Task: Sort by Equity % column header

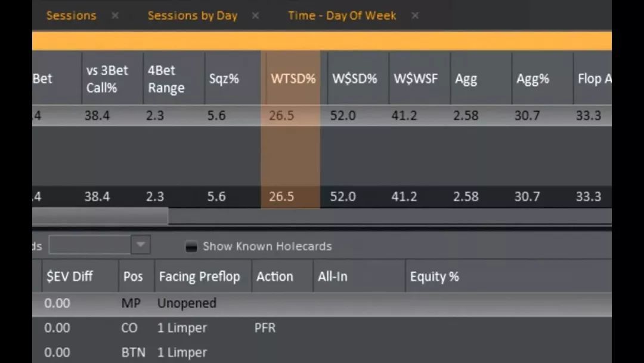Action: pyautogui.click(x=434, y=276)
